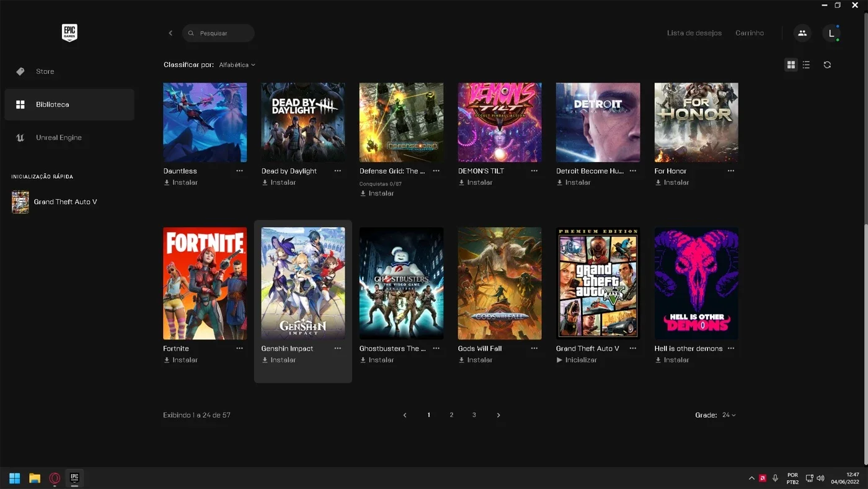Open options menu for Grand Theft Auto V
Image resolution: width=868 pixels, height=489 pixels.
pos(632,348)
